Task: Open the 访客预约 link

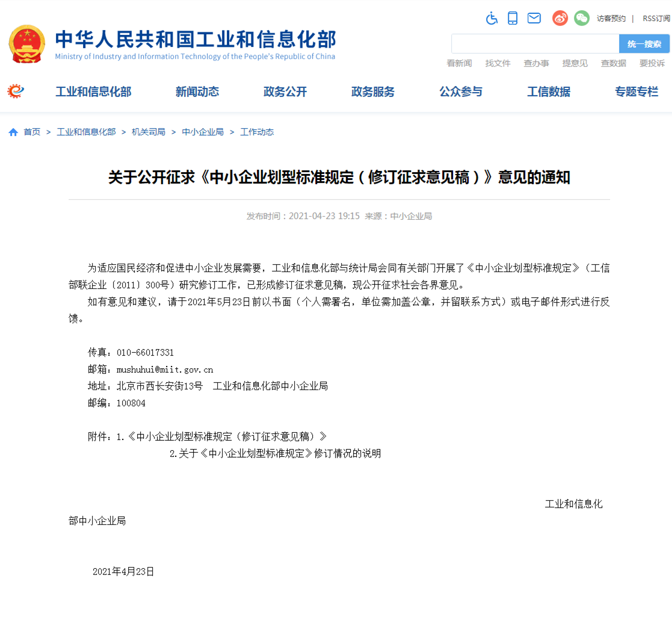Action: click(611, 19)
